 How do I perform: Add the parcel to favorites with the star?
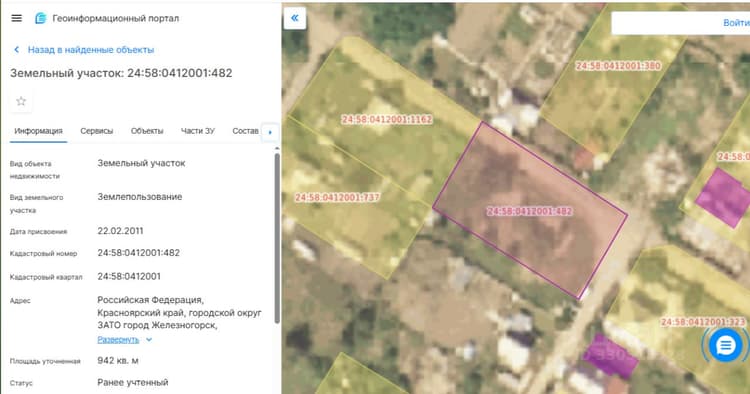point(21,101)
